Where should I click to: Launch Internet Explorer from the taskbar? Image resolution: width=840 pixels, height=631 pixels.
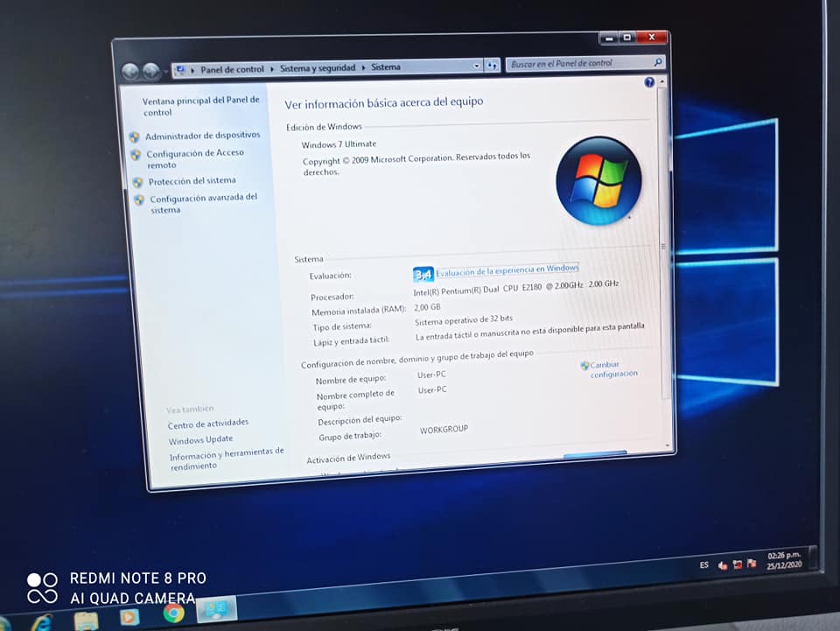[42, 622]
